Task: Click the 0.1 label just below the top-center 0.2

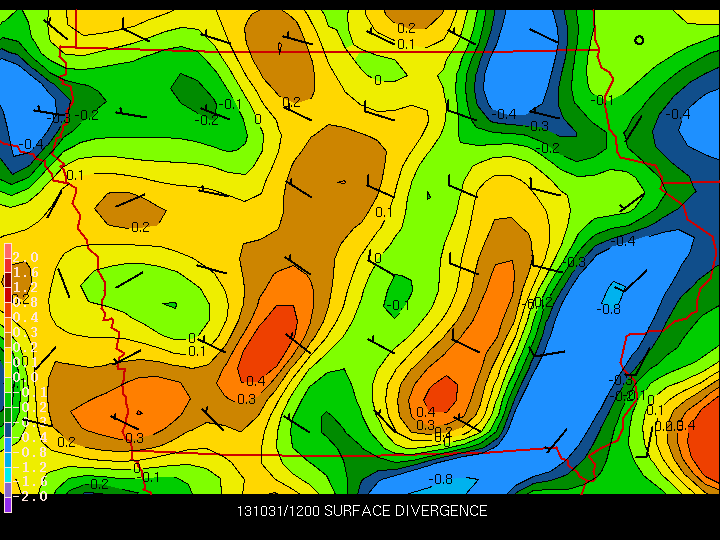Action: (406, 44)
